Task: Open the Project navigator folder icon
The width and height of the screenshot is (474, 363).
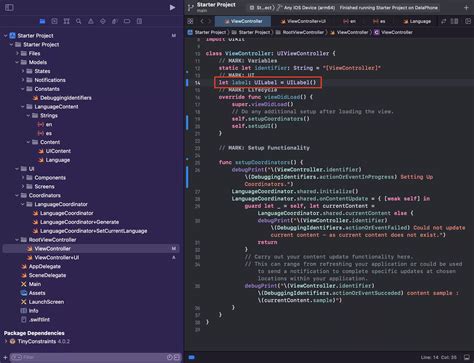Action: click(x=42, y=21)
